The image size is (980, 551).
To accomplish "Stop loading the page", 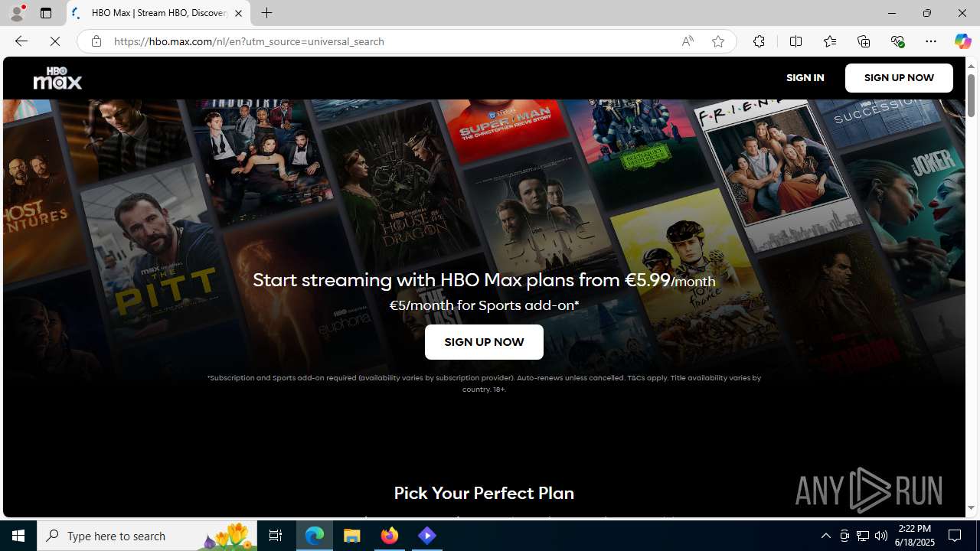I will coord(55,41).
